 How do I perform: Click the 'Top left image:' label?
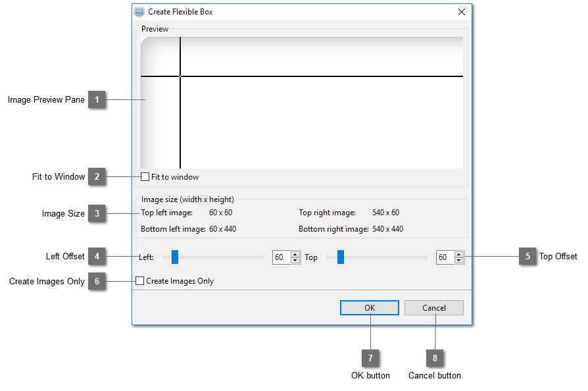[x=167, y=213]
